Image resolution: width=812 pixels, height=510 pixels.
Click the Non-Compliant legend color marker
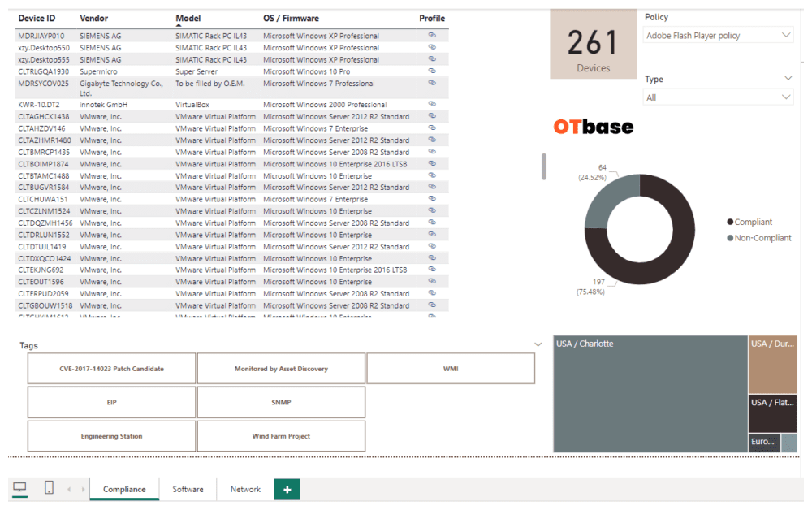(730, 238)
